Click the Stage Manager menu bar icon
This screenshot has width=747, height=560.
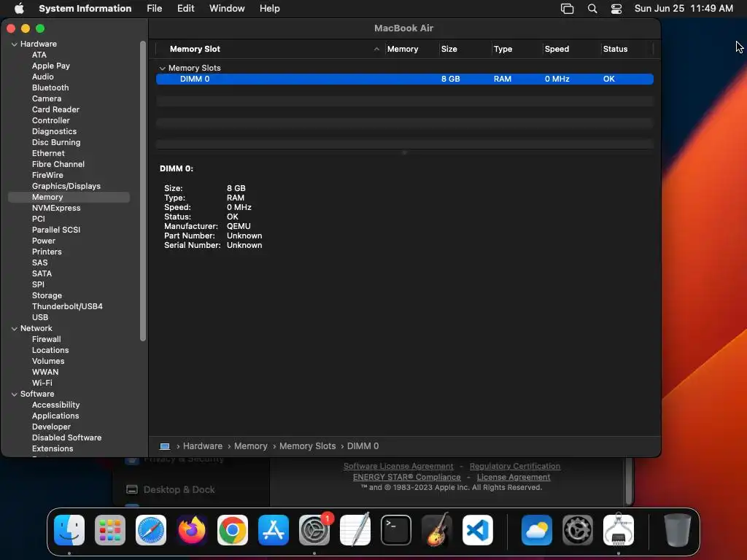(567, 9)
